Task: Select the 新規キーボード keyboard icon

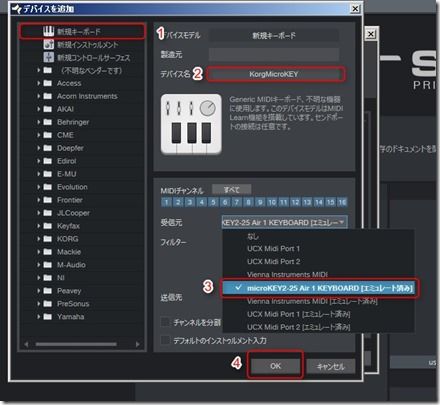Action: (49, 31)
